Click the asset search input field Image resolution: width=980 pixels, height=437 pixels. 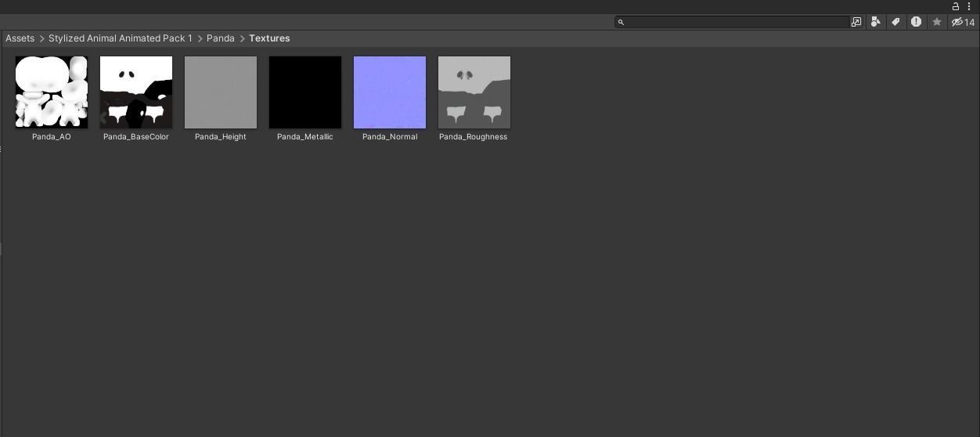(x=732, y=22)
